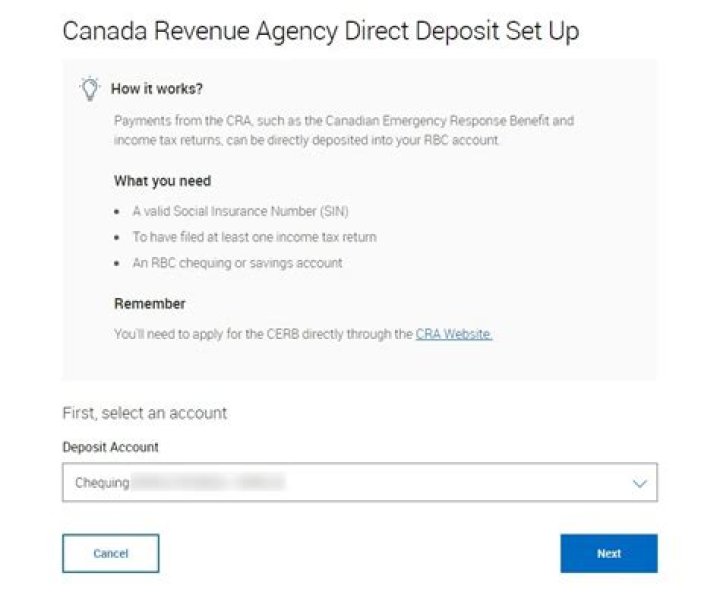
Task: Click the Canadian Emergency Response Benefit paragraph
Action: coord(344,130)
